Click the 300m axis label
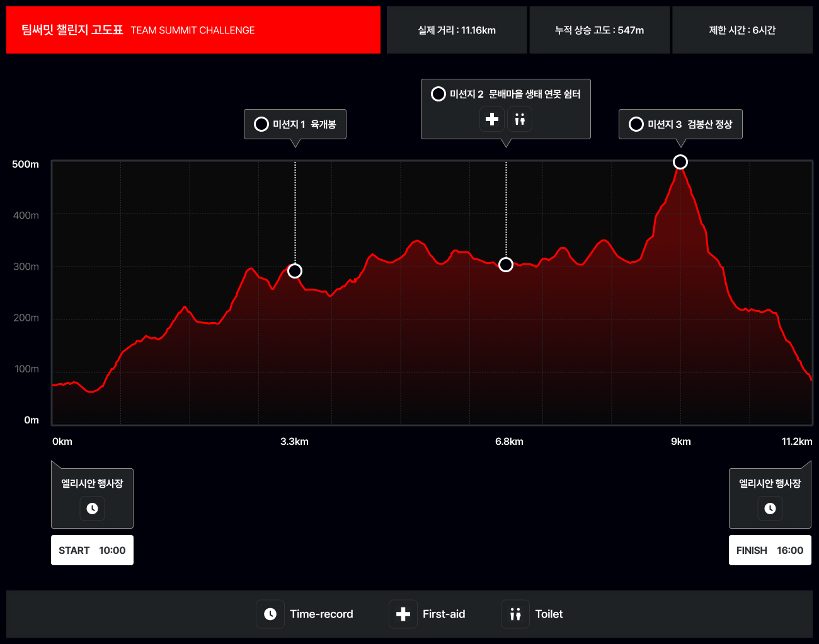The height and width of the screenshot is (644, 819). pyautogui.click(x=26, y=267)
